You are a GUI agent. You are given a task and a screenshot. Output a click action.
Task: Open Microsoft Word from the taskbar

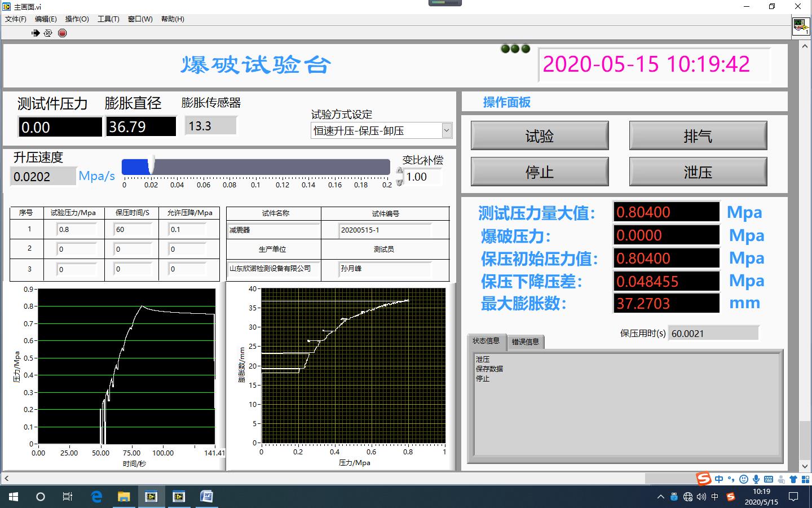(x=206, y=497)
